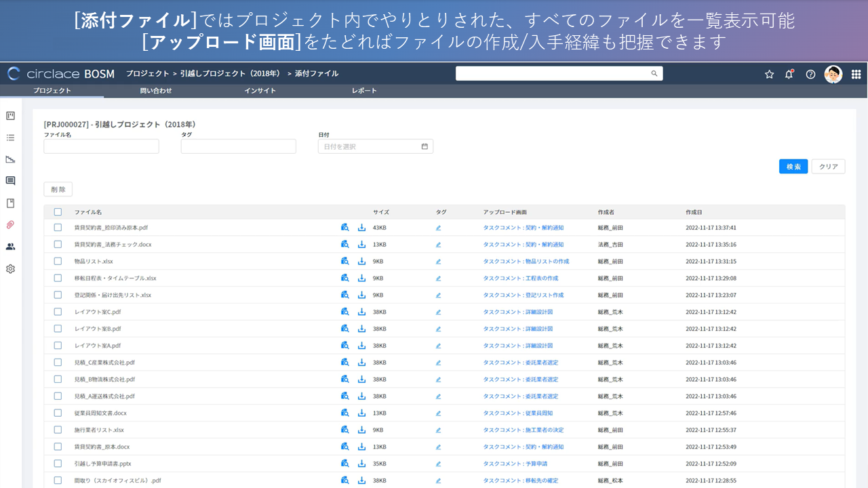The height and width of the screenshot is (488, 868).
Task: Click the blue 検索 button
Action: point(793,167)
